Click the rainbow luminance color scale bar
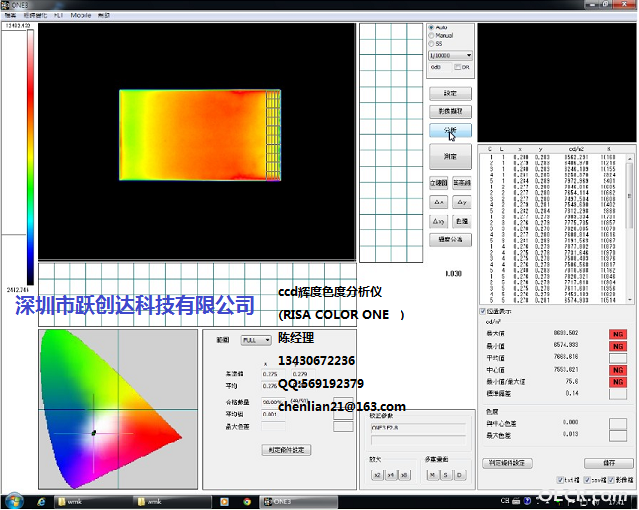Screen dimensions: 639x510 [31, 157]
